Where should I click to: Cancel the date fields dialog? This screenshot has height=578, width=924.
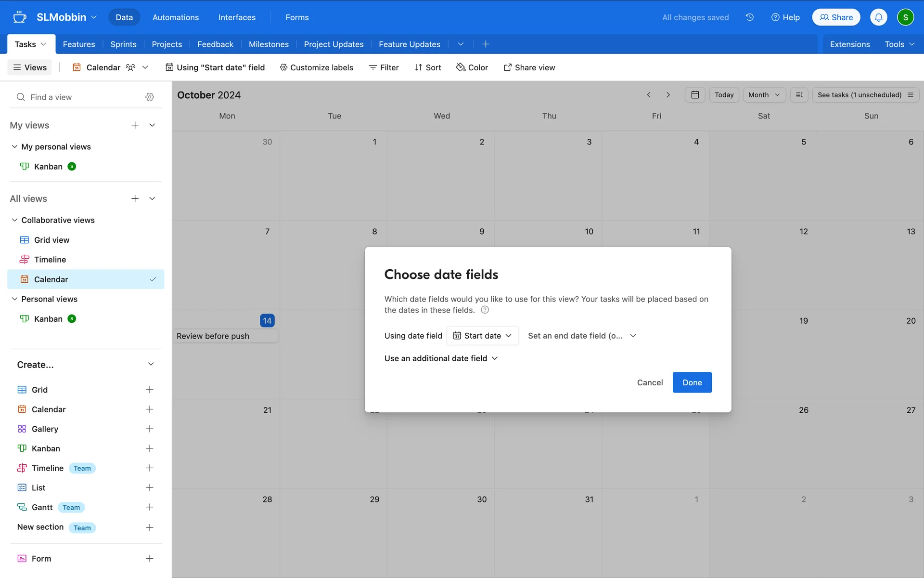pos(650,382)
